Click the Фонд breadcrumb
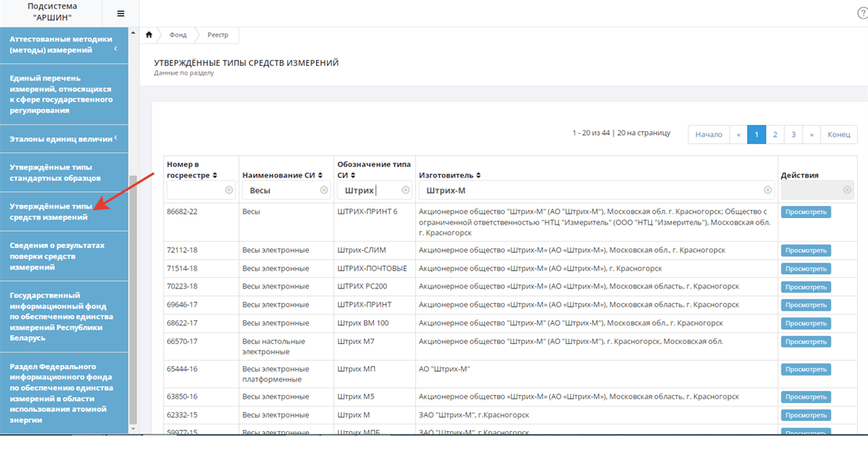This screenshot has width=868, height=474. point(178,35)
